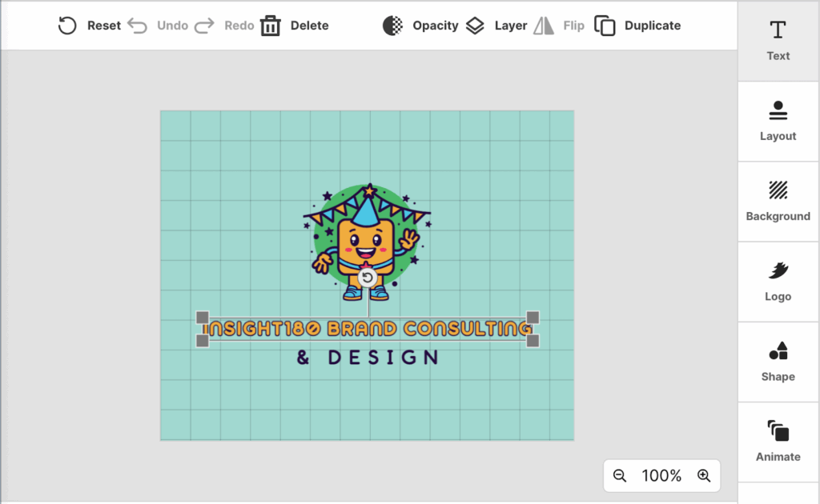Zoom out with the magnifier minus

pos(620,475)
